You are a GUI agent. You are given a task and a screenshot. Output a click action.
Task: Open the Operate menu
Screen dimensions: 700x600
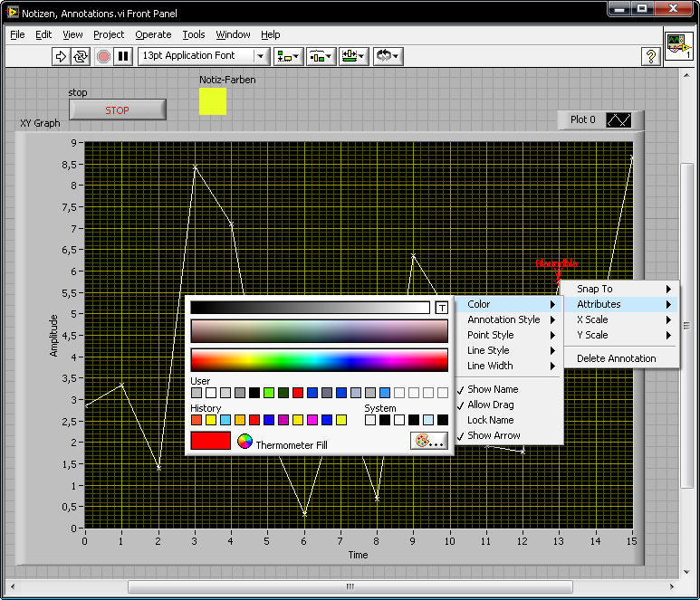point(153,34)
